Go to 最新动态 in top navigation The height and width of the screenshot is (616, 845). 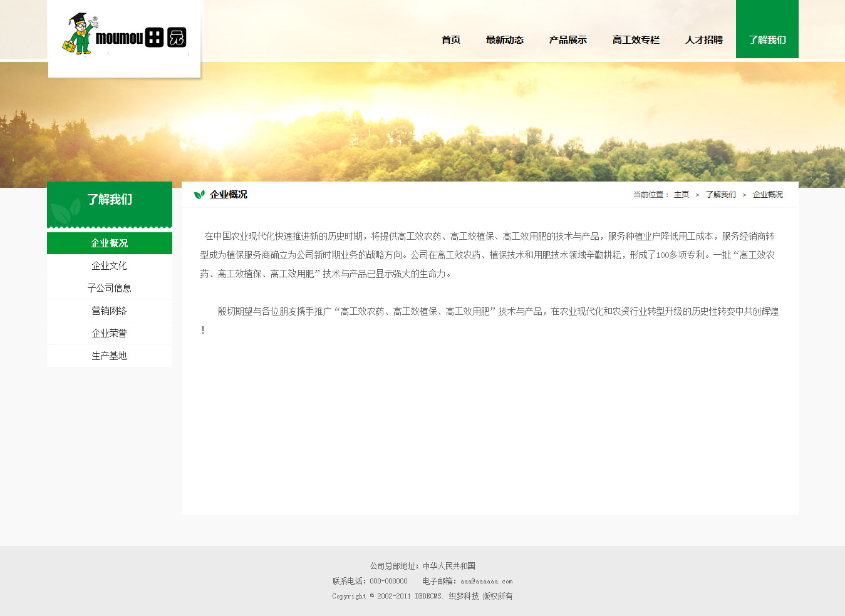(505, 39)
